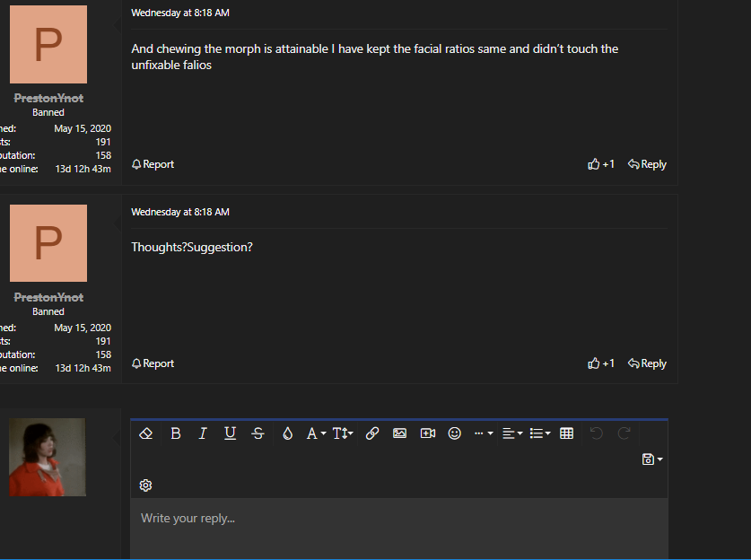Open PrestonYnot username link on second post
Image resolution: width=751 pixels, height=560 pixels.
coord(48,297)
